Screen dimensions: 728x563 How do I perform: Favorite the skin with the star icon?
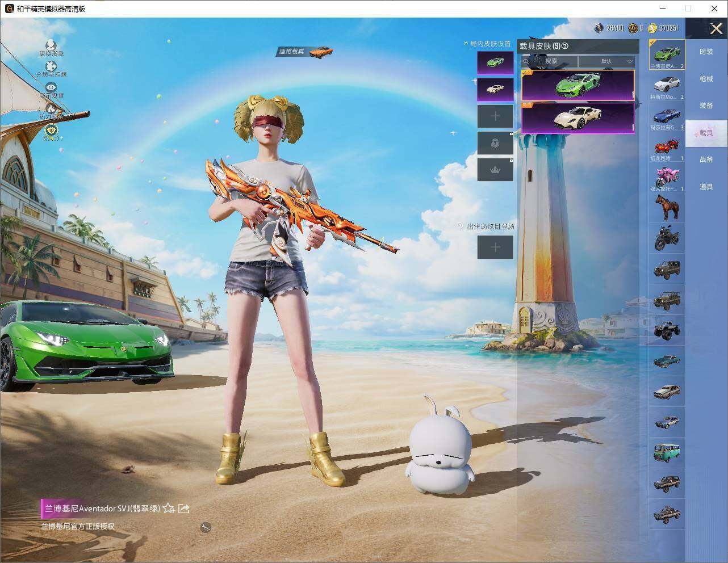pos(169,509)
